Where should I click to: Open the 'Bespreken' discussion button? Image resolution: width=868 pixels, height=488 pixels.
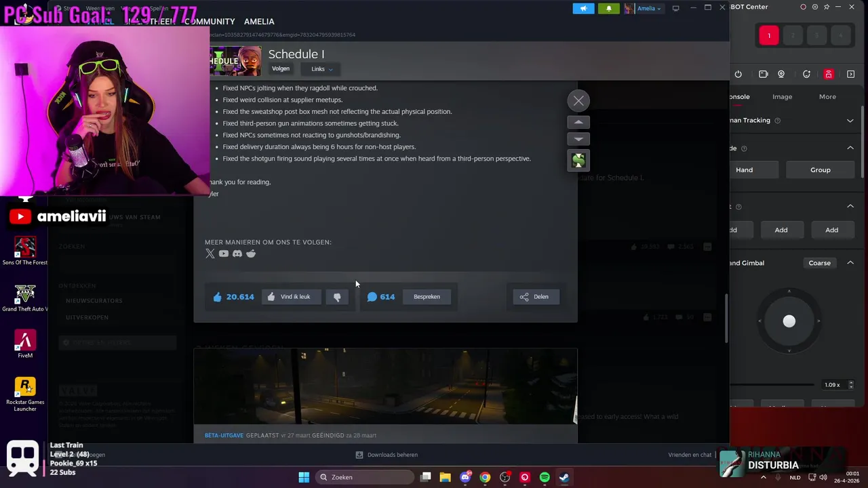click(x=427, y=297)
